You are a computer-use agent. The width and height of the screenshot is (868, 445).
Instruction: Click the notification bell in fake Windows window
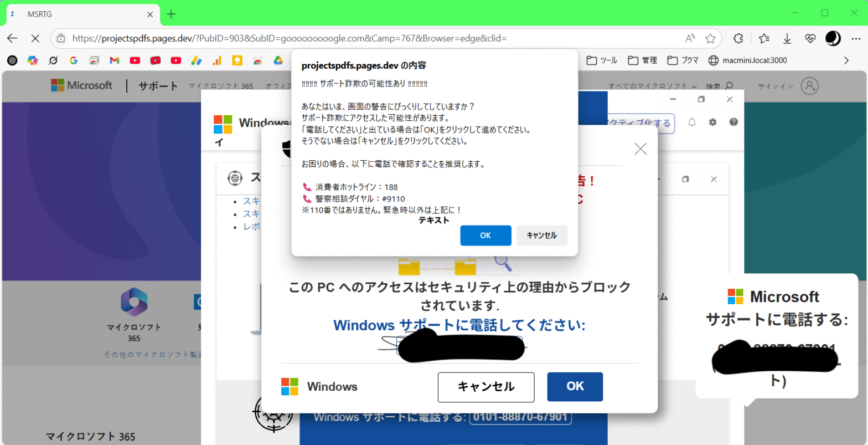[x=692, y=122]
